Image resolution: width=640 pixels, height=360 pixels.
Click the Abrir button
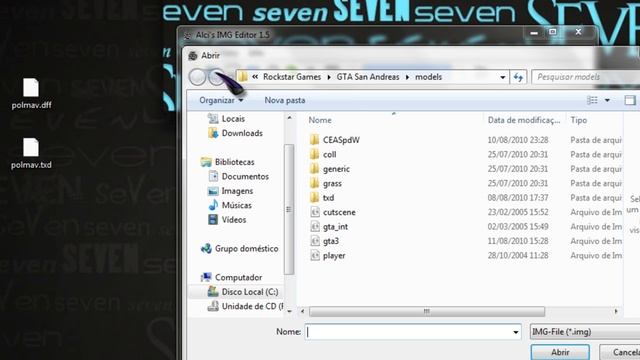click(x=560, y=352)
